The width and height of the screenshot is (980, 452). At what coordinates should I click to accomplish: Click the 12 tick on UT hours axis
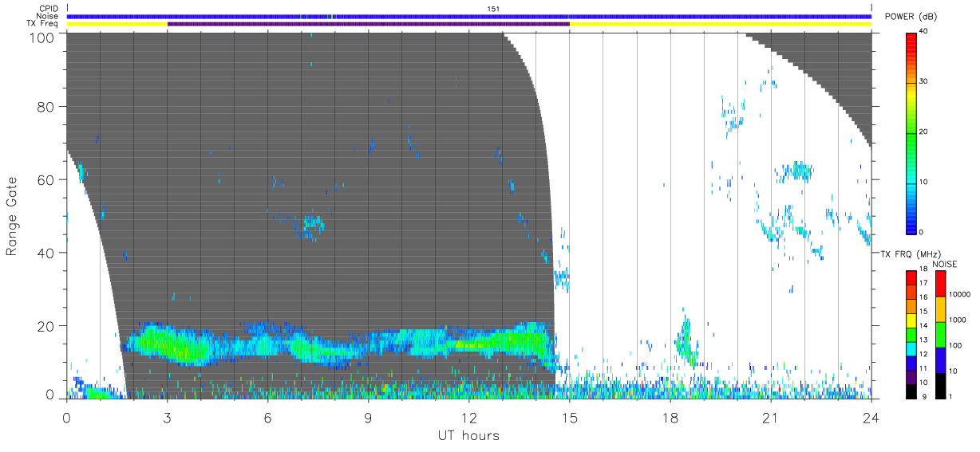[468, 417]
